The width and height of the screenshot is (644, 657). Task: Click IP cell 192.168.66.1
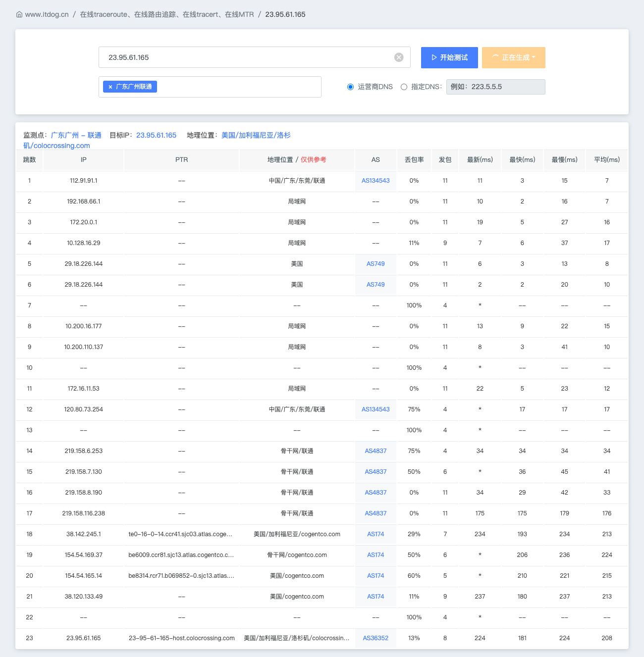coord(84,202)
